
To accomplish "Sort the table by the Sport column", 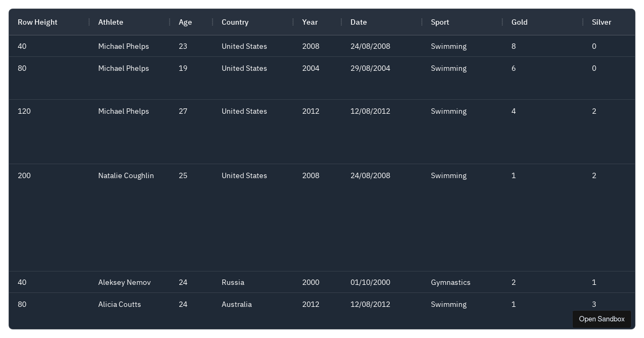I will click(x=440, y=22).
